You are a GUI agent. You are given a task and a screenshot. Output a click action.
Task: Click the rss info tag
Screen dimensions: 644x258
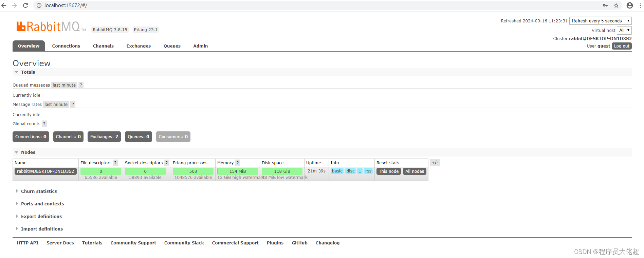[x=368, y=171]
